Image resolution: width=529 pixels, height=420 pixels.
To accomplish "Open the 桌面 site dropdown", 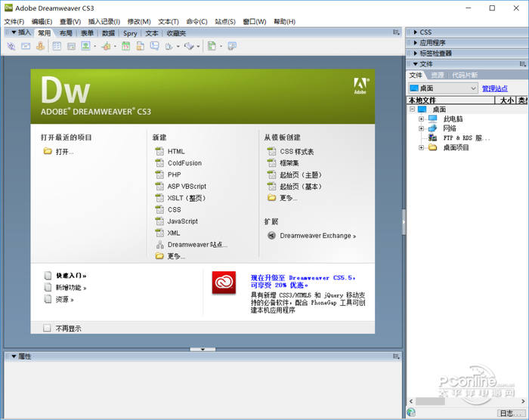I will point(443,88).
